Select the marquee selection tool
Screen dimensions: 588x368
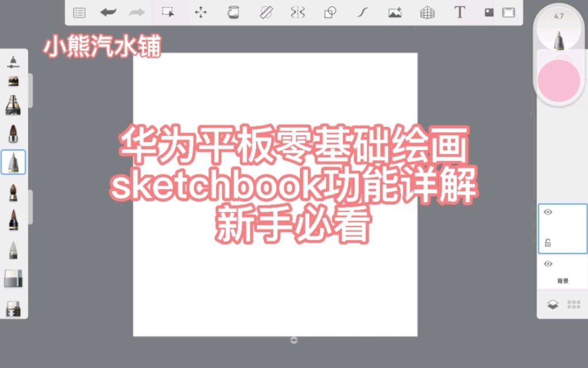point(168,12)
